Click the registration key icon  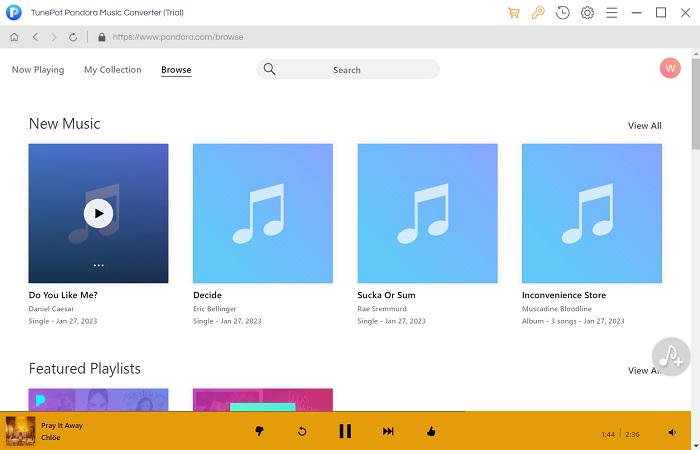click(x=538, y=13)
